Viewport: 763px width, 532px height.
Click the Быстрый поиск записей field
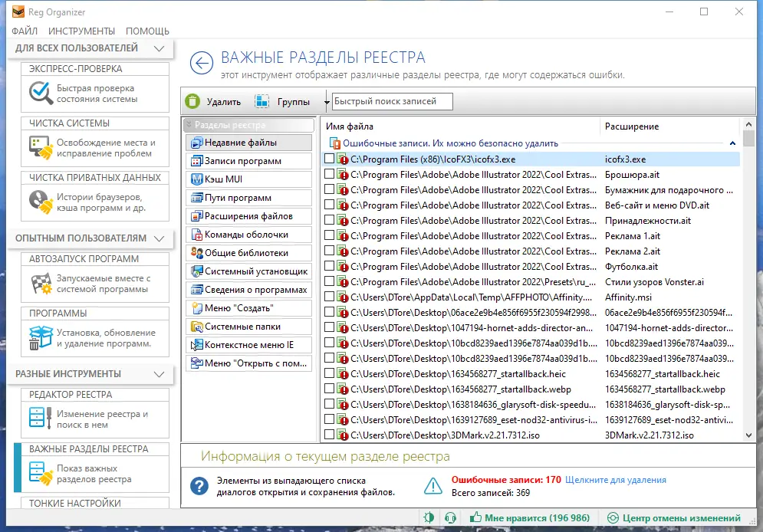coord(392,101)
